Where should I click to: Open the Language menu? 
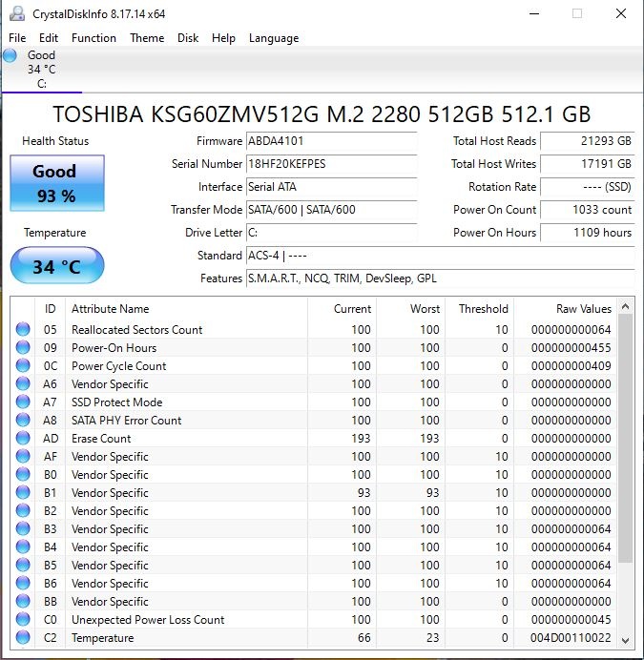click(x=274, y=38)
